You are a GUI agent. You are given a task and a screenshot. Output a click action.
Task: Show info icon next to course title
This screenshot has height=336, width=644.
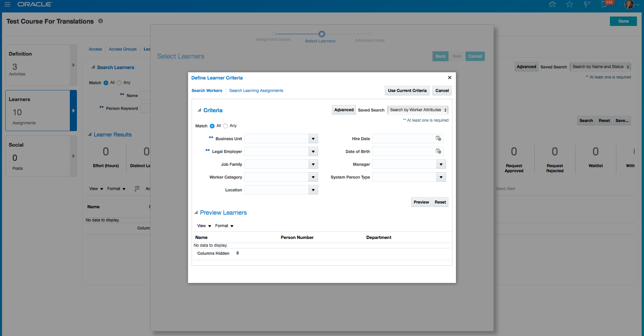[101, 21]
